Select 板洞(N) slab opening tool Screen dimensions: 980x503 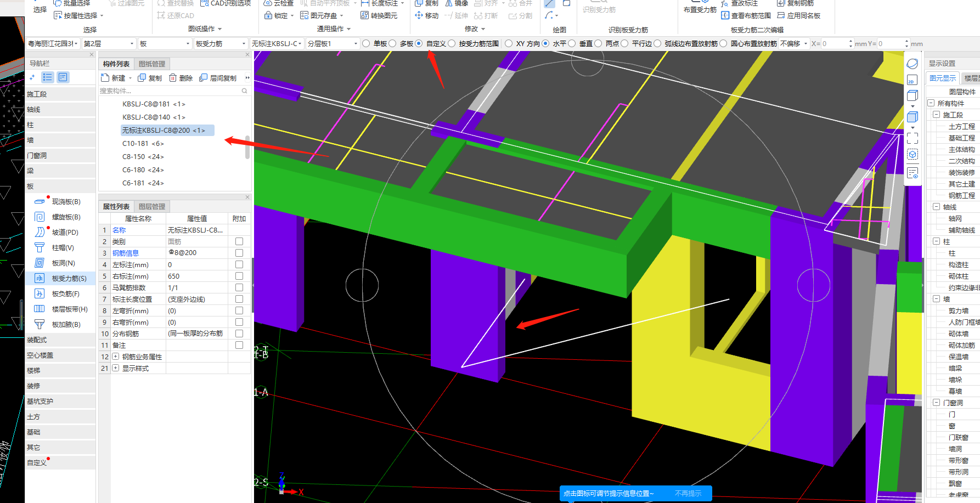(x=55, y=263)
